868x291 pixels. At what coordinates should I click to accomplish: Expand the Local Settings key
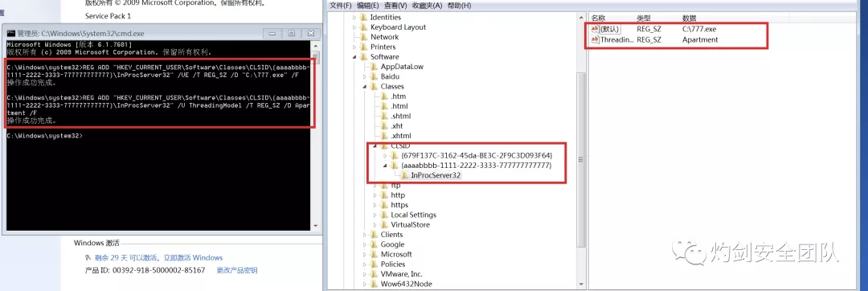375,215
